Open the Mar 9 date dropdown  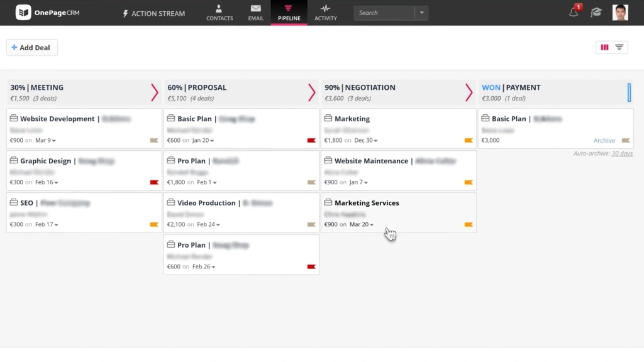point(45,140)
